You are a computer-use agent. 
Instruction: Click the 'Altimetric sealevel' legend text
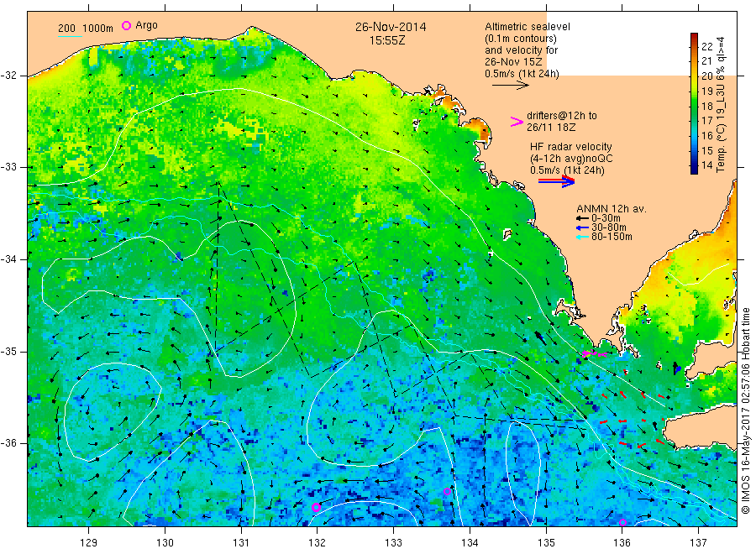tap(528, 27)
